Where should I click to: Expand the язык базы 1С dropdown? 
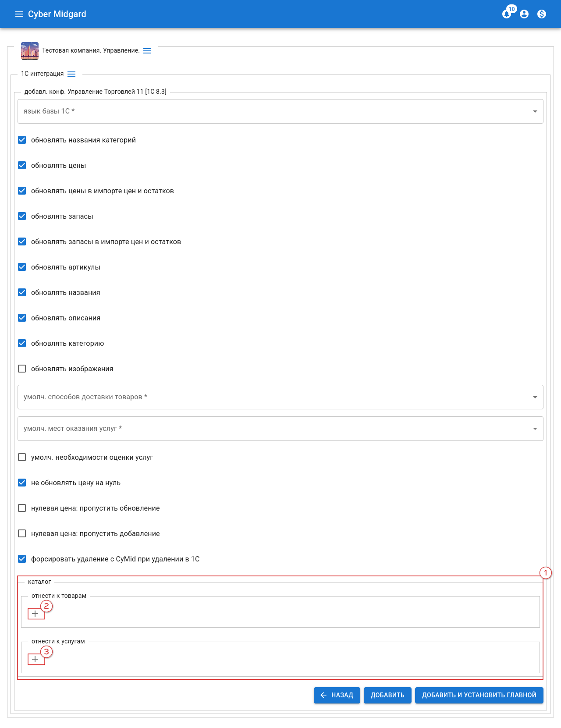[x=280, y=111]
